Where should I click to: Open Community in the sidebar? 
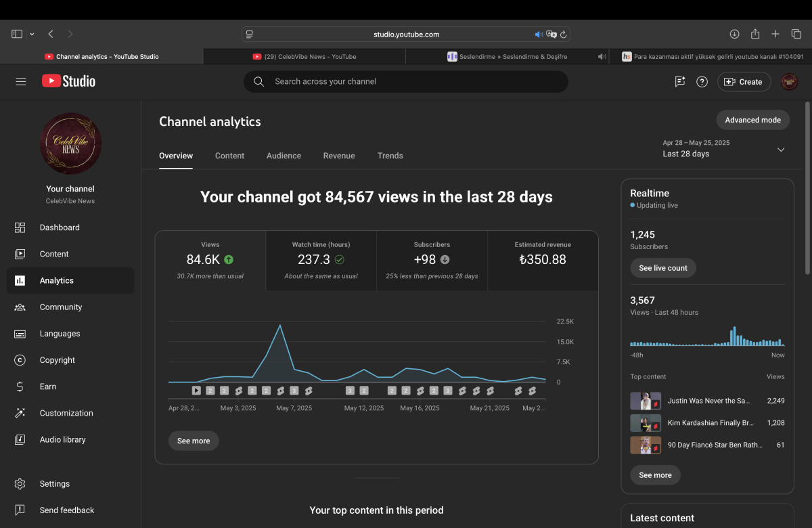70,307
